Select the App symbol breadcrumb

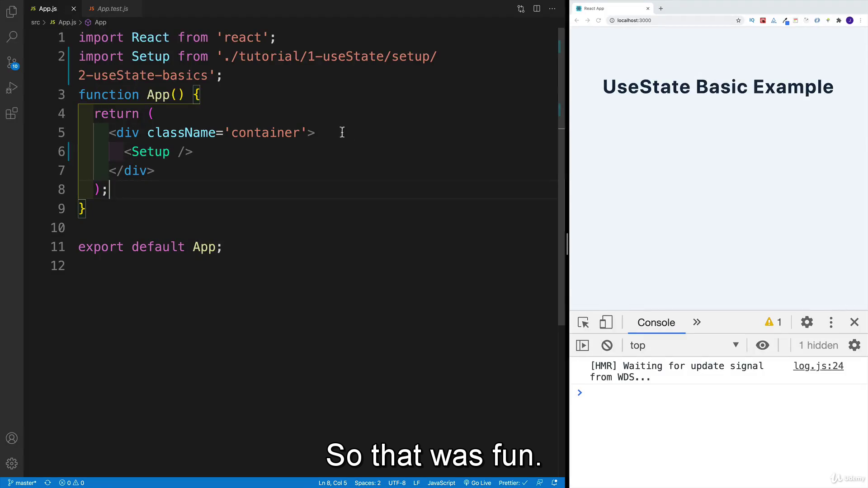pos(100,22)
